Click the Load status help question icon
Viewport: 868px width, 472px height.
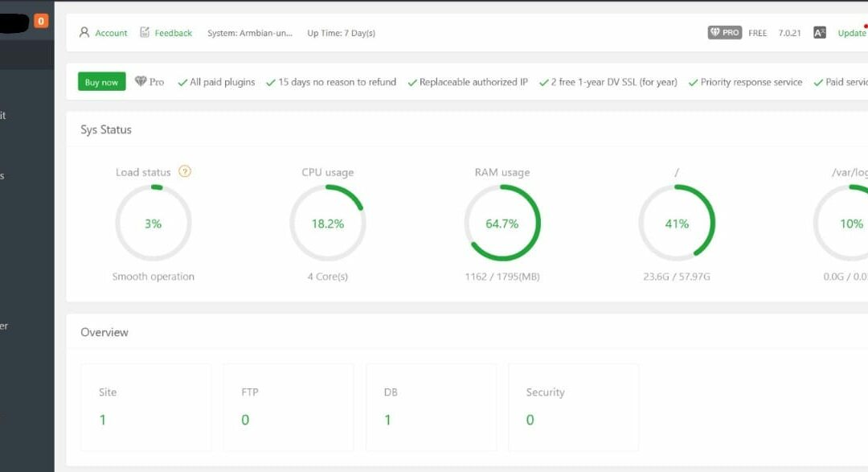185,171
